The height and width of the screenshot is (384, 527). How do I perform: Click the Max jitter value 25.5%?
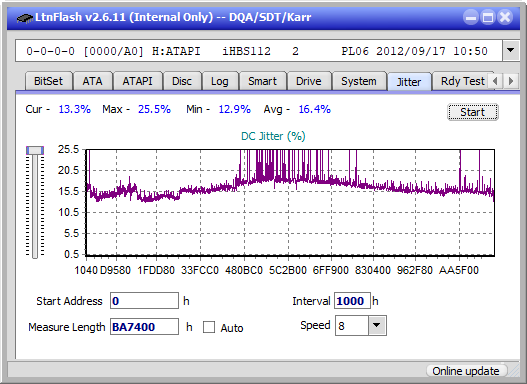coord(154,109)
